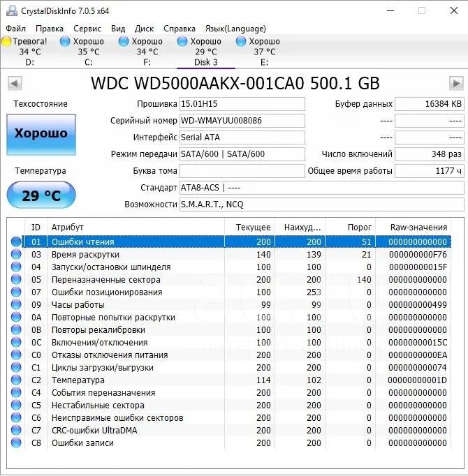Click status orb of attribute C2

click(x=16, y=380)
